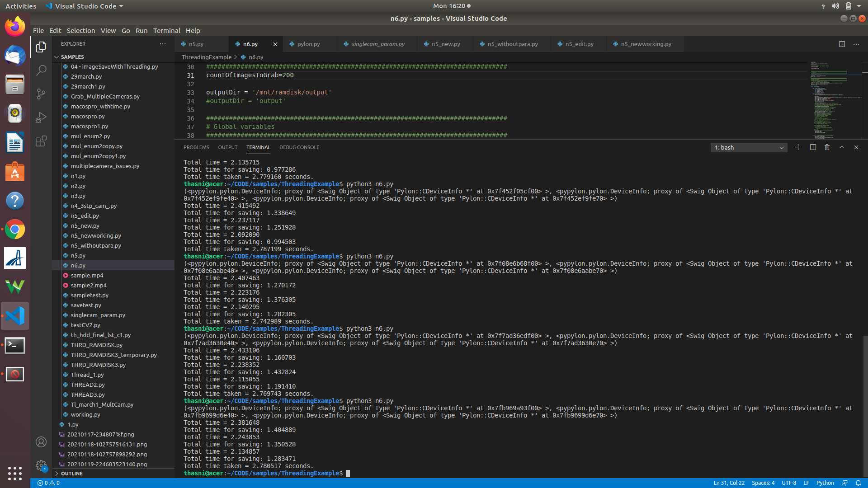The image size is (868, 488).
Task: Kill the active terminal with the trash icon
Action: [827, 147]
